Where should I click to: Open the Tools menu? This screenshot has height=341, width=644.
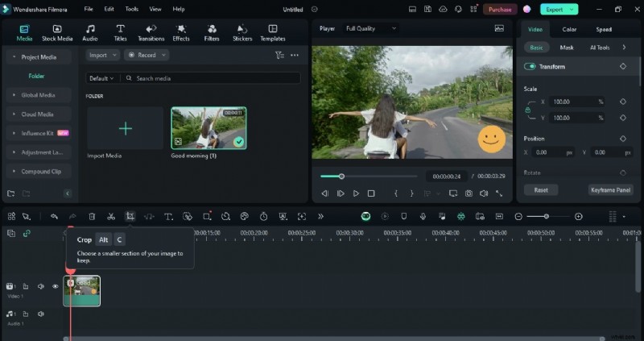point(132,9)
